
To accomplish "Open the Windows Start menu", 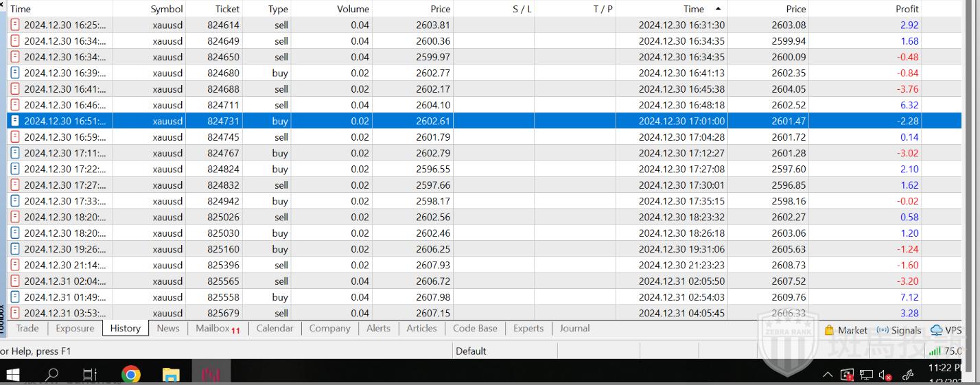I will [13, 374].
